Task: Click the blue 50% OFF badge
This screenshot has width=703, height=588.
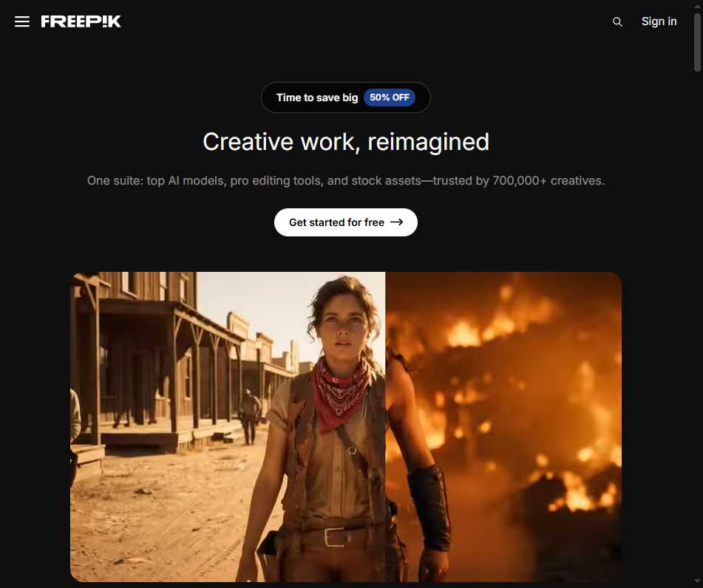Action: click(390, 98)
